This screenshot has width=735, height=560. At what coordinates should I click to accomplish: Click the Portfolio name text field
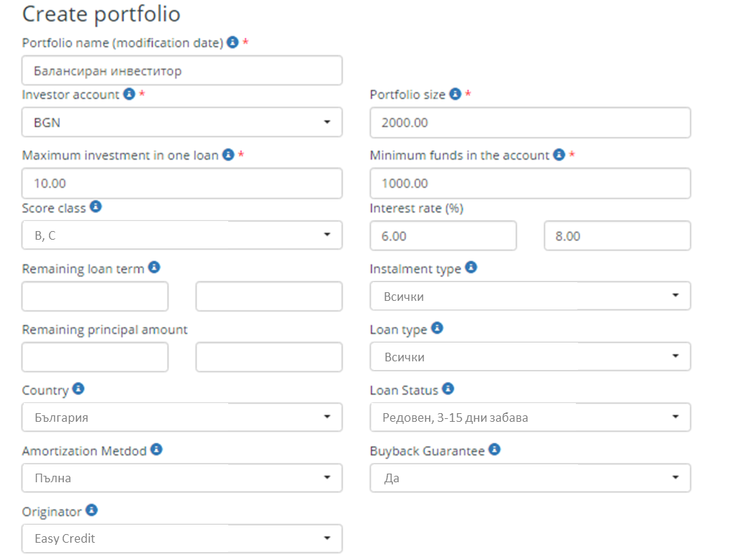tap(182, 71)
